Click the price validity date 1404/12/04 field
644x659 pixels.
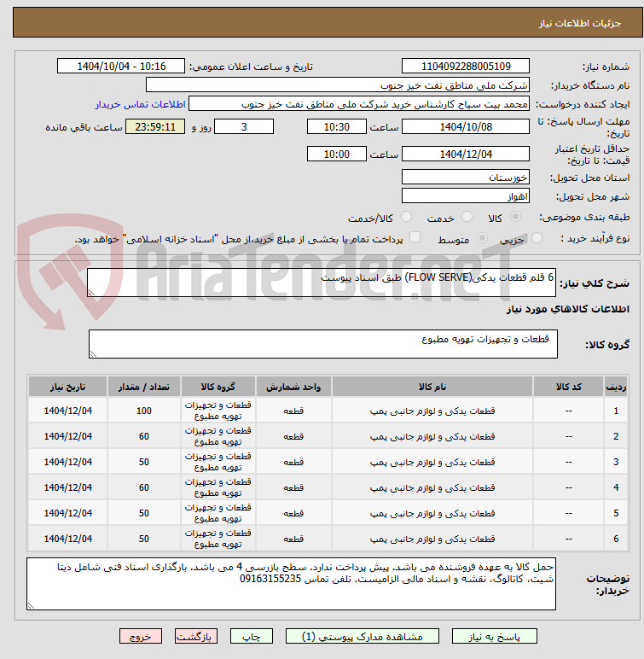point(466,154)
